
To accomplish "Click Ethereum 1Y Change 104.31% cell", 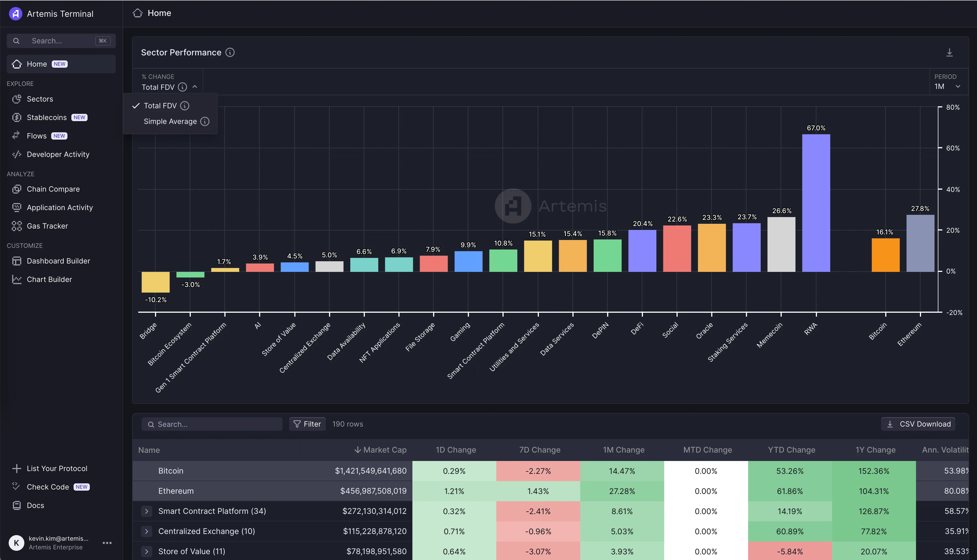I will 873,491.
